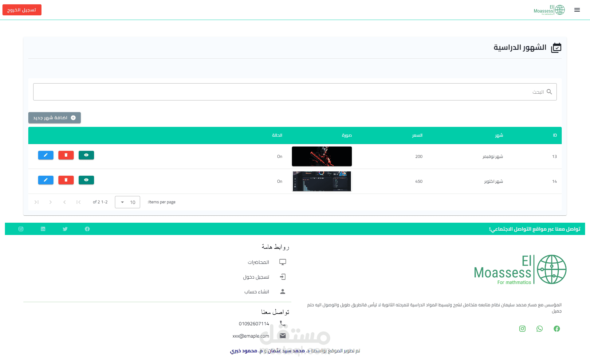
Task: Open WhatsApp icon below the footer logo
Action: coord(540,329)
